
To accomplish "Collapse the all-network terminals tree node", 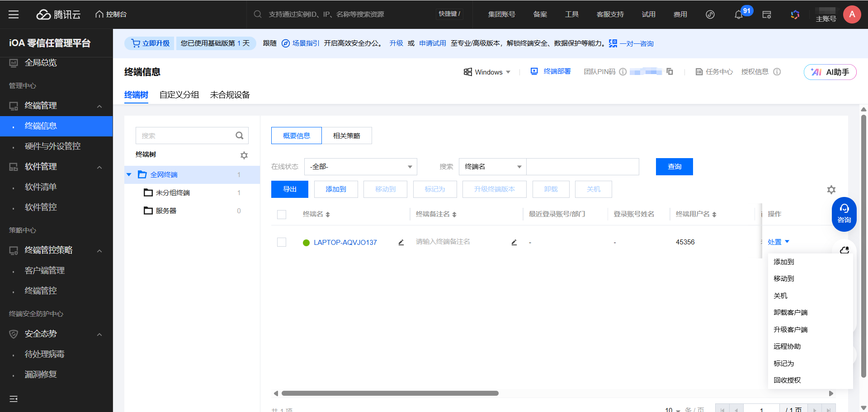I will pyautogui.click(x=129, y=175).
